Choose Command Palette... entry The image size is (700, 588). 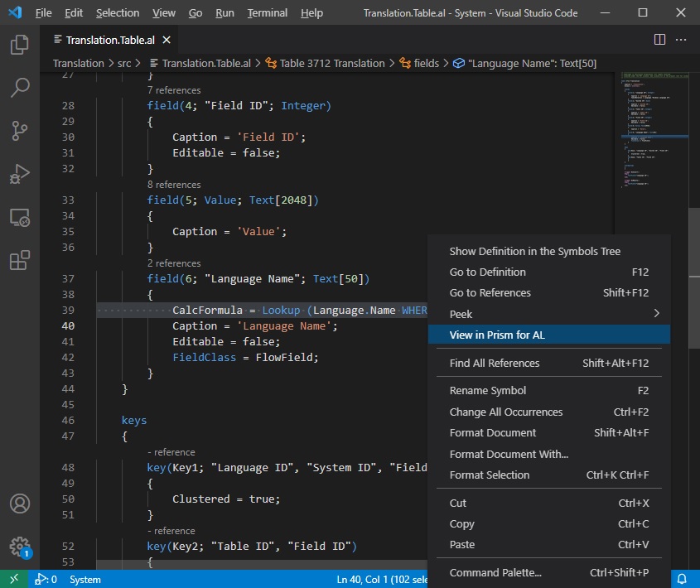click(549, 573)
